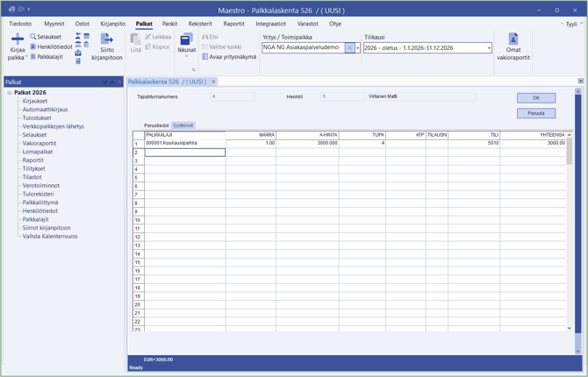This screenshot has width=588, height=377.
Task: Expand the Tilikausi dropdown
Action: point(489,48)
